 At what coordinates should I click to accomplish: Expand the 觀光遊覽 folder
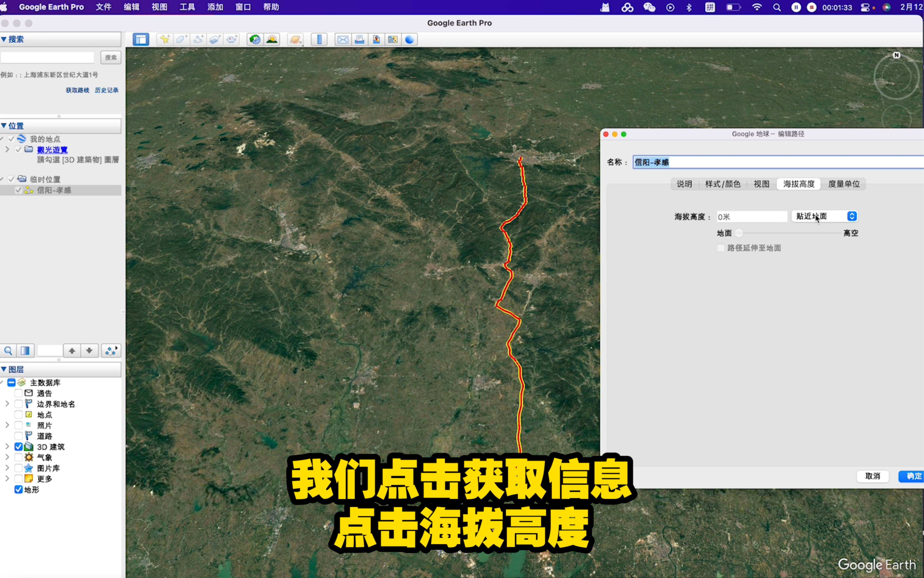tap(7, 149)
